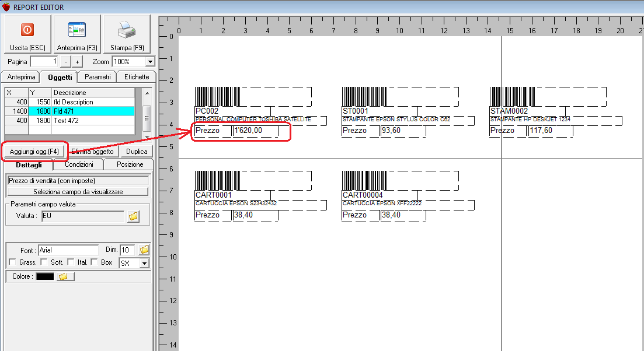
Task: Click the strawberry app icon in title bar
Action: coord(6,7)
